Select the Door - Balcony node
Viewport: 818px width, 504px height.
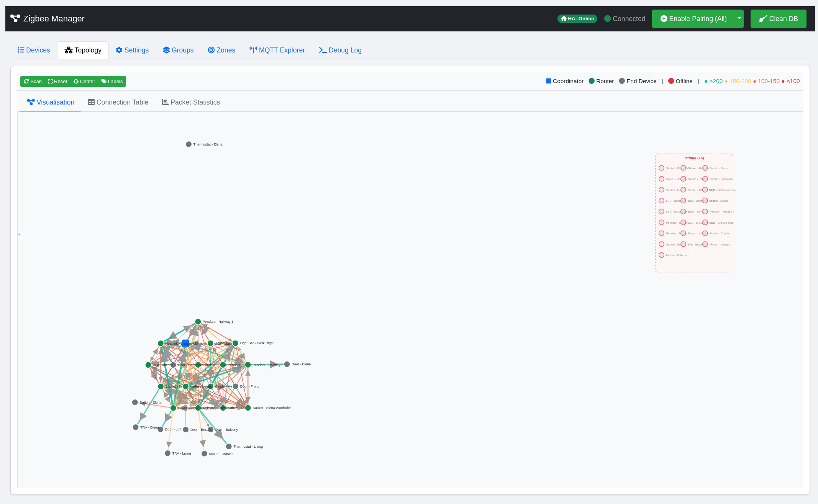[x=211, y=430]
